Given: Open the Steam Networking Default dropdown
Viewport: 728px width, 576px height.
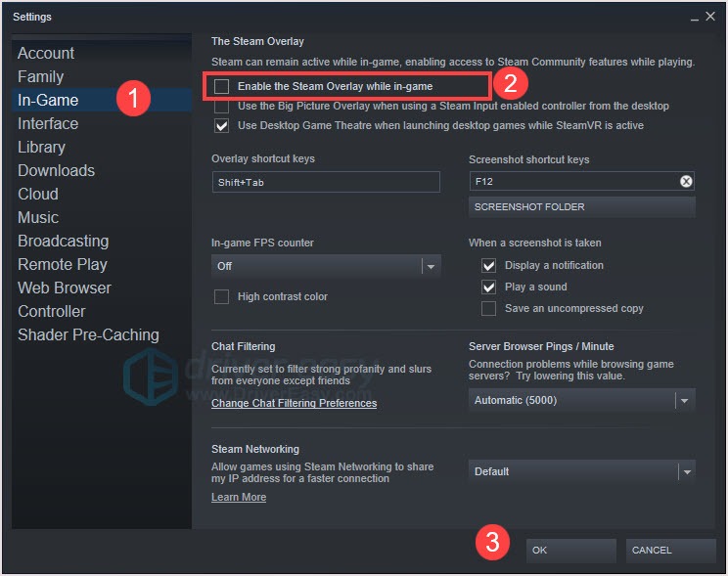Looking at the screenshot, I should point(581,471).
